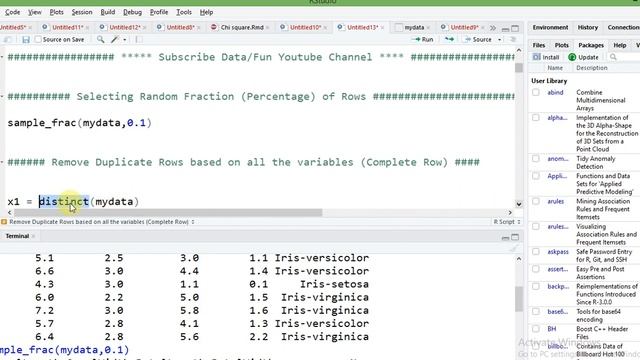Click the Compile Report notebook icon

coord(139,40)
